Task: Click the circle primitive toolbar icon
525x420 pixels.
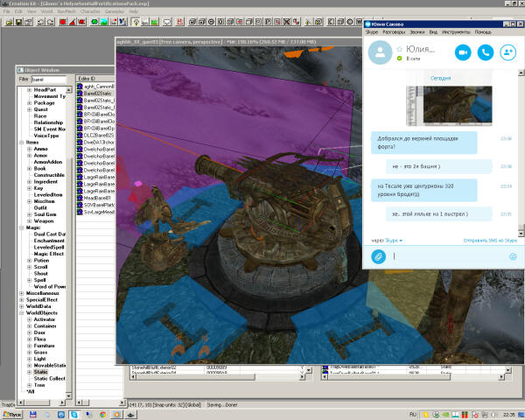Action: coord(211,22)
